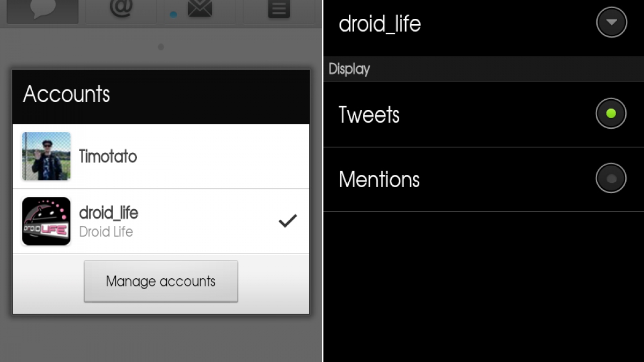Click the blue unread indicator beside envelope
The height and width of the screenshot is (362, 644).
coord(173,14)
